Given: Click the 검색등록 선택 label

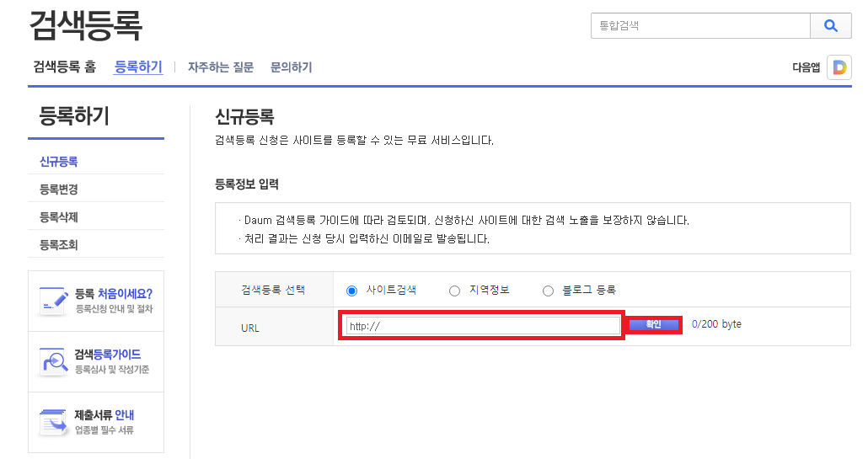Looking at the screenshot, I should coord(273,290).
